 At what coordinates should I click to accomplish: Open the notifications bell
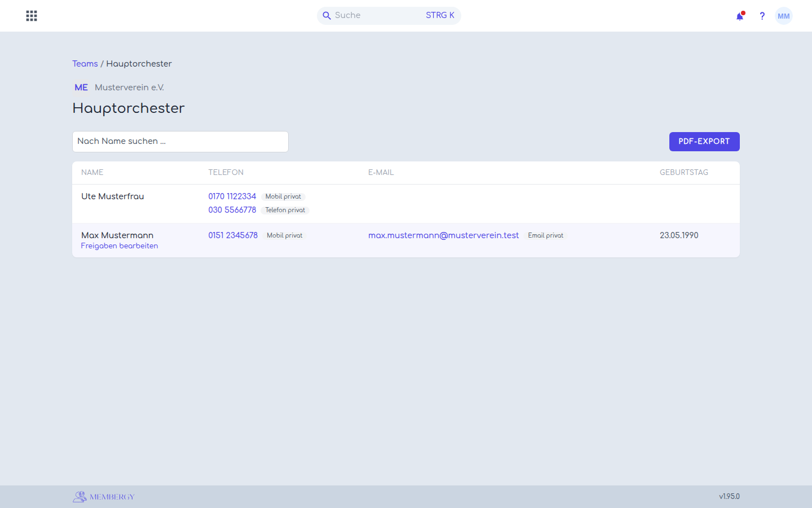point(740,16)
